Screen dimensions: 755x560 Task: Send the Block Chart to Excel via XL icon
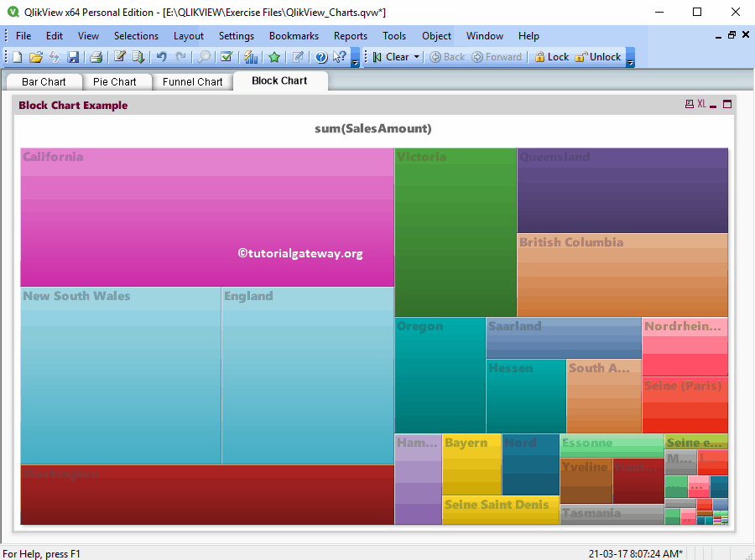coord(701,103)
